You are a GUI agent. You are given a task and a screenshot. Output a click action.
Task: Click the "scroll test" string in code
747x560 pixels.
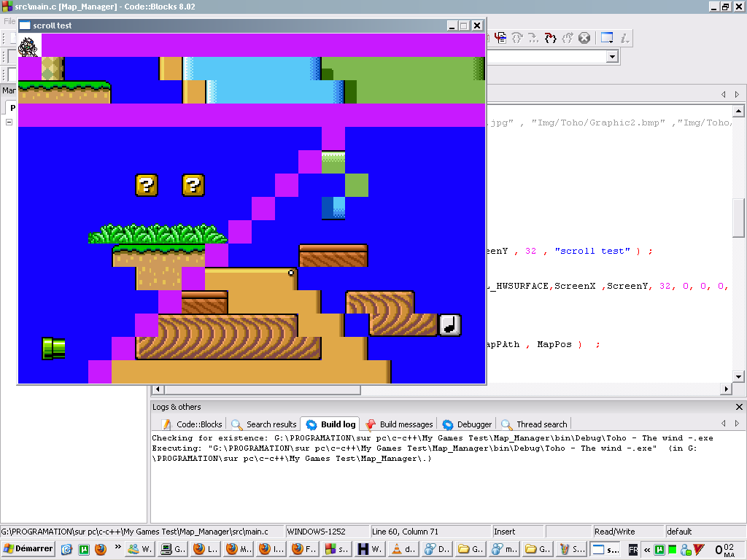click(592, 251)
